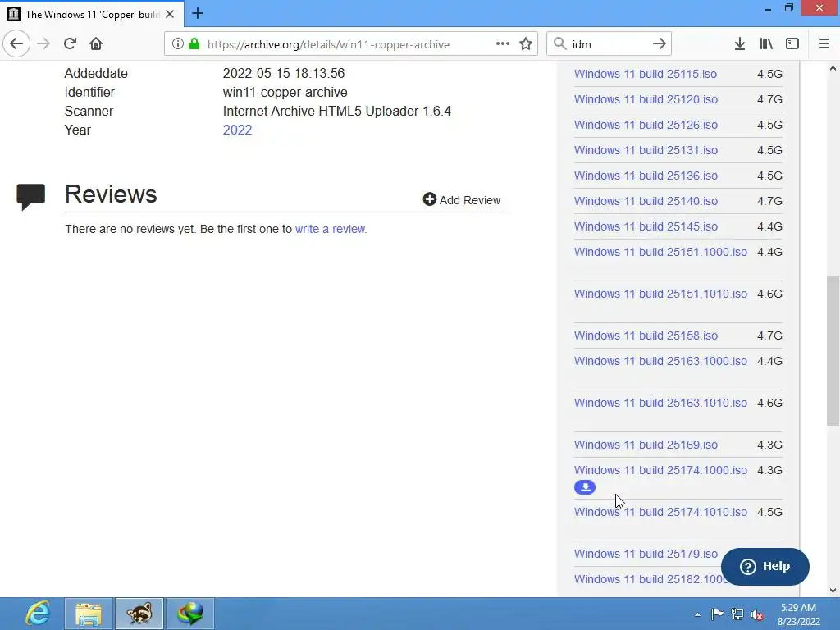Submit the search with the arrow button
The width and height of the screenshot is (840, 630).
660,44
